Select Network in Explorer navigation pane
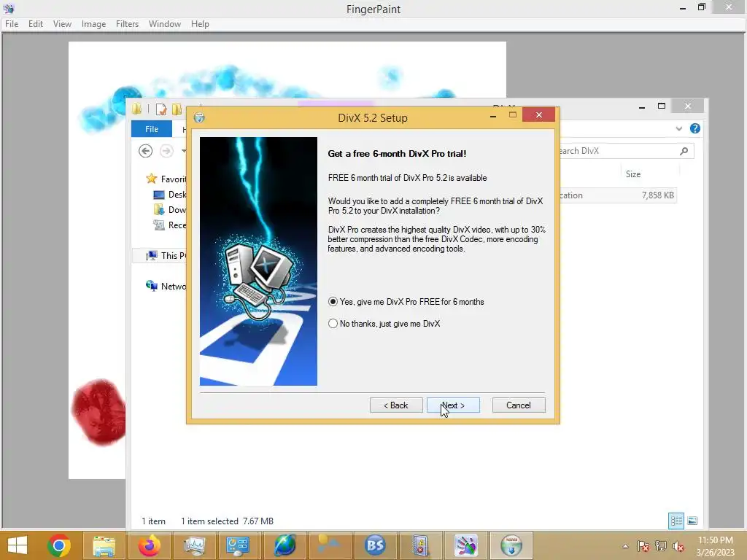The height and width of the screenshot is (560, 747). coord(166,286)
